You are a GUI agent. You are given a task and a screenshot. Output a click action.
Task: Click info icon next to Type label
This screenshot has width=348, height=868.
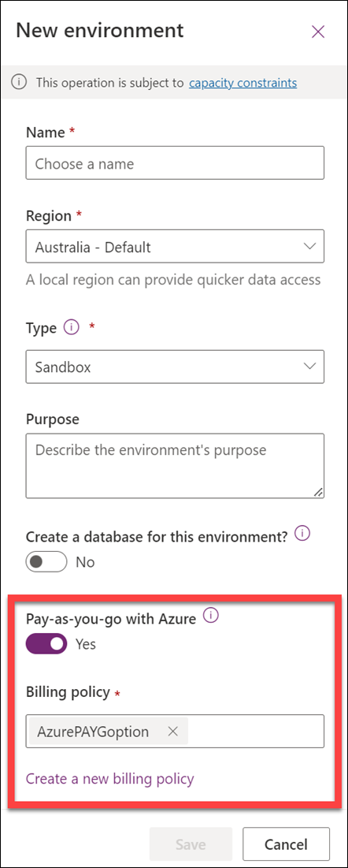[71, 328]
